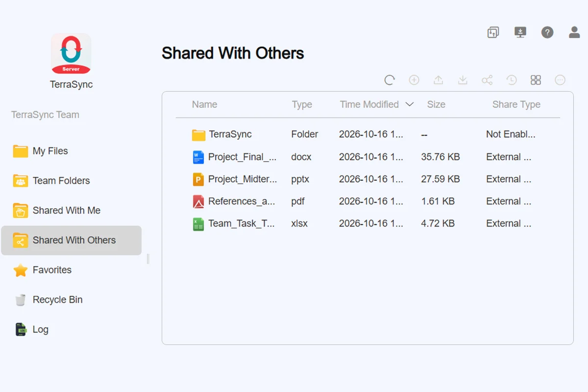The width and height of the screenshot is (588, 392).
Task: Sort by the Type column header
Action: (x=302, y=104)
